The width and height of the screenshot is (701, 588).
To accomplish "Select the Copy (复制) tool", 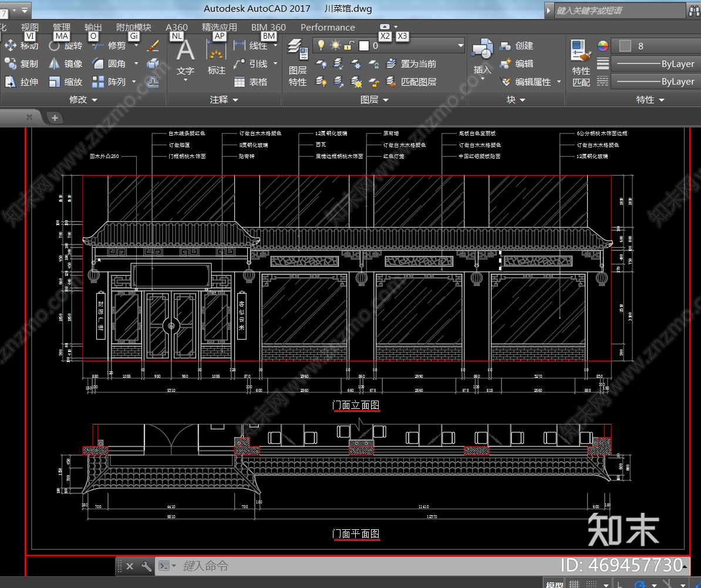I will click(x=22, y=64).
